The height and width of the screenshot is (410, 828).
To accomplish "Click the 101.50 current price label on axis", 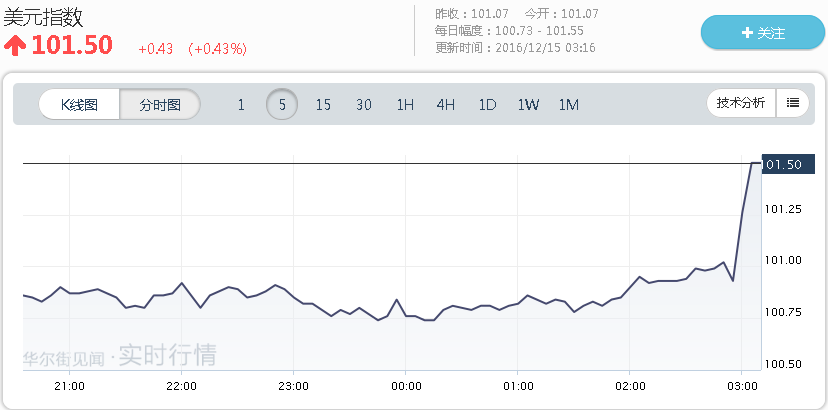I will [x=782, y=164].
